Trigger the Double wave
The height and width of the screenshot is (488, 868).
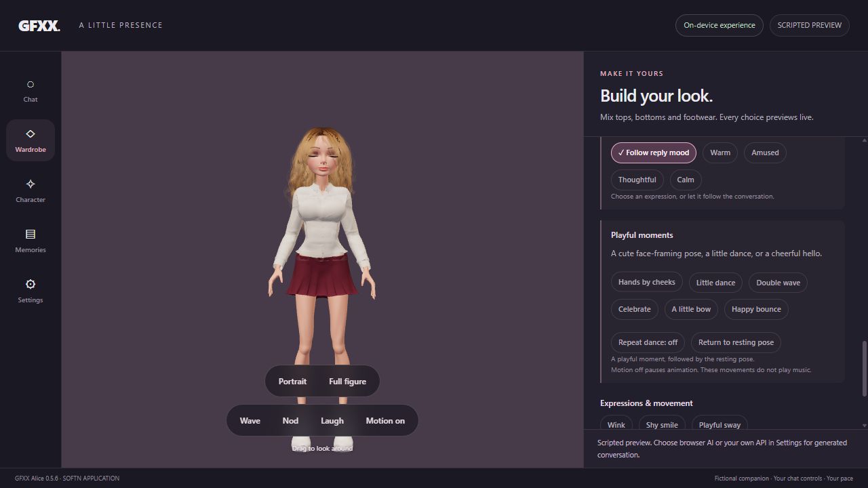[x=778, y=283]
